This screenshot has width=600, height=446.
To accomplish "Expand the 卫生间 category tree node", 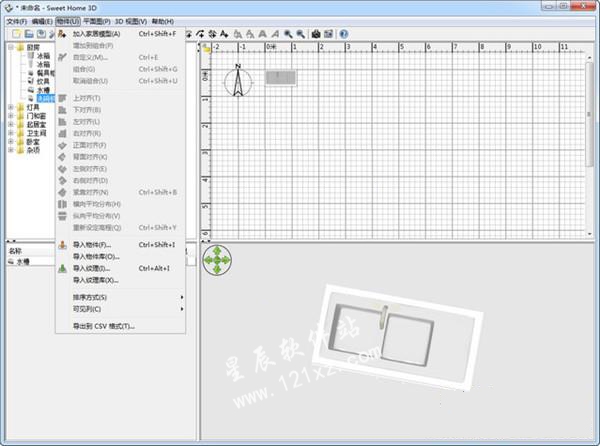I will 10,130.
